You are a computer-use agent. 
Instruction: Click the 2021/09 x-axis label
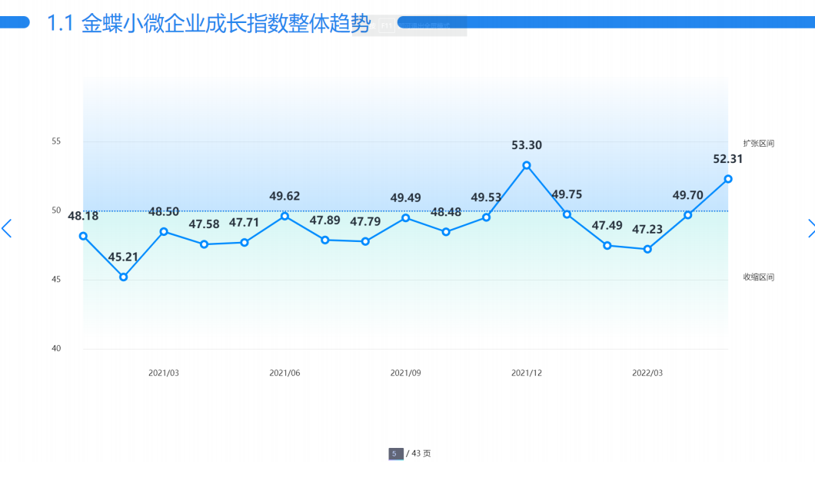tap(405, 373)
